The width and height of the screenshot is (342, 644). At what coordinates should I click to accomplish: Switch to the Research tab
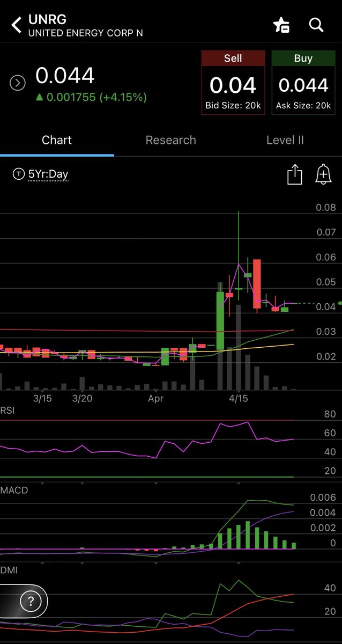point(171,140)
